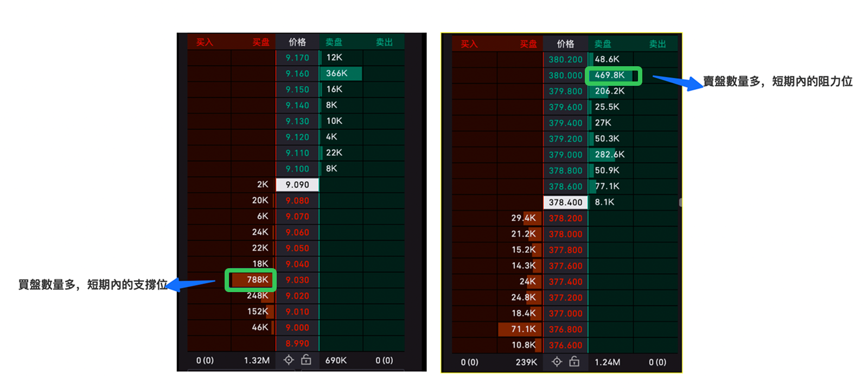Viewport: 868px width, 392px height.
Task: Click the 1.32M total bid figure
Action: 257,361
